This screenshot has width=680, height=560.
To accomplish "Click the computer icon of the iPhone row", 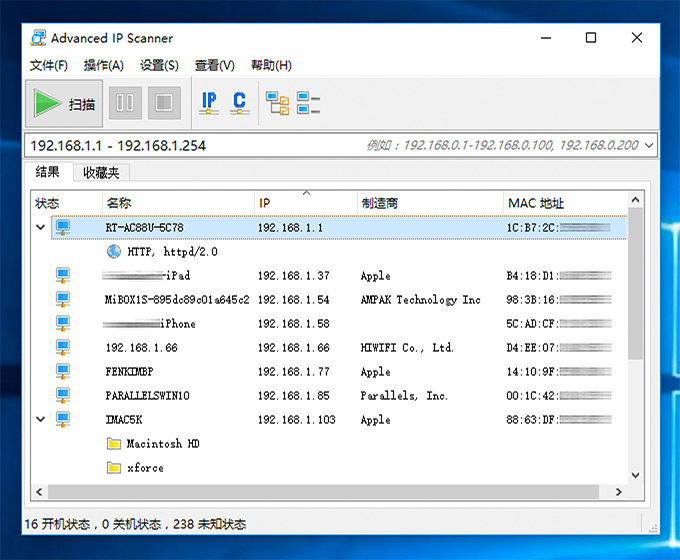I will click(63, 323).
